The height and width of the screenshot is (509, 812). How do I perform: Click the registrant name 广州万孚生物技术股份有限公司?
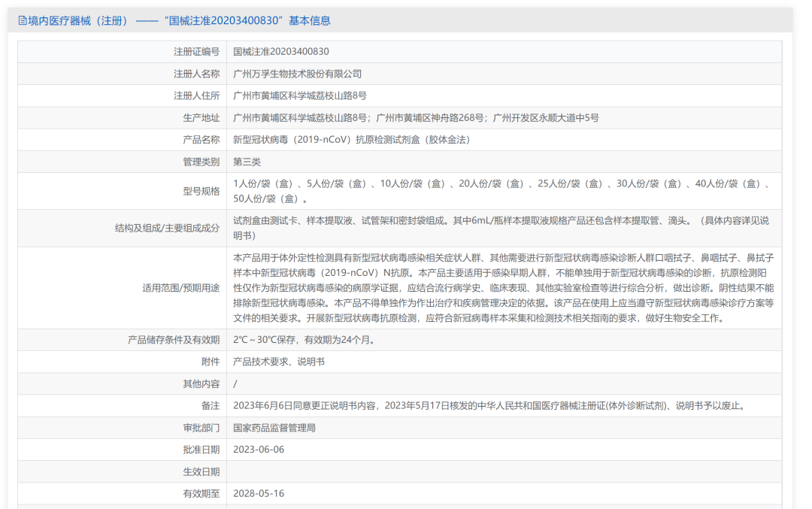(298, 74)
